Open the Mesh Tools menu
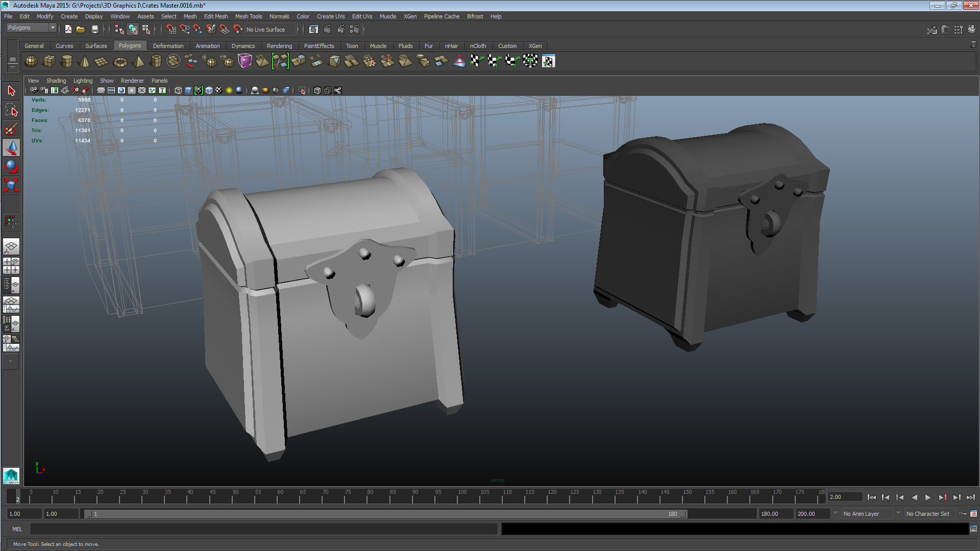This screenshot has height=551, width=980. (248, 16)
